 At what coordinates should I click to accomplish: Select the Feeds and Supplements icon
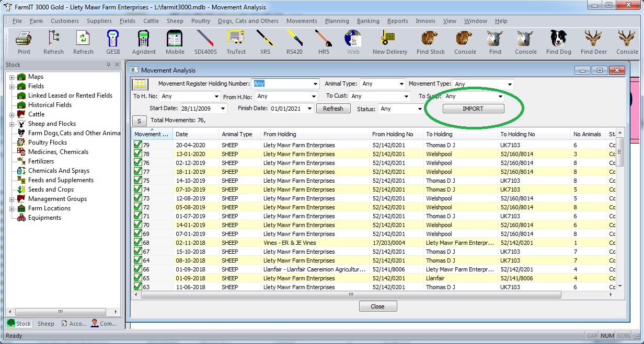point(21,180)
